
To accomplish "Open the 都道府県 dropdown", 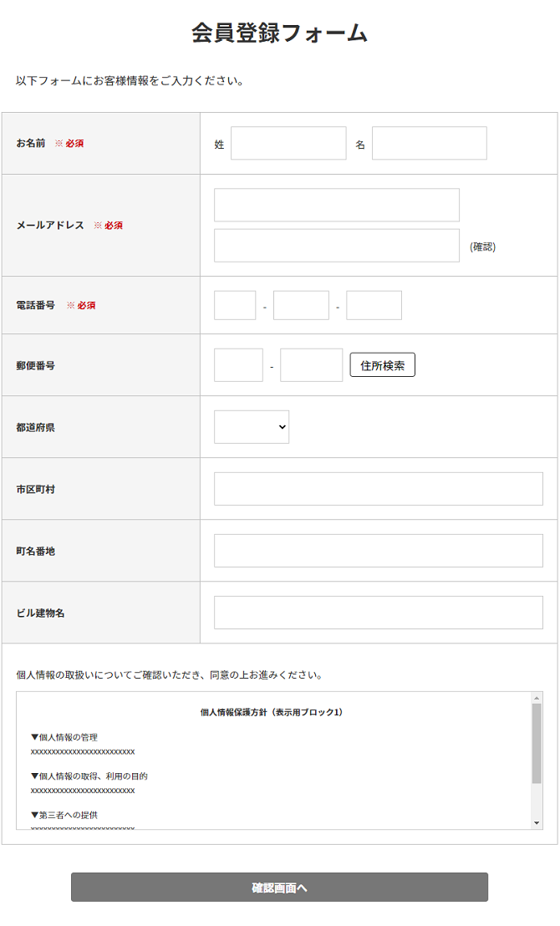I will 252,427.
